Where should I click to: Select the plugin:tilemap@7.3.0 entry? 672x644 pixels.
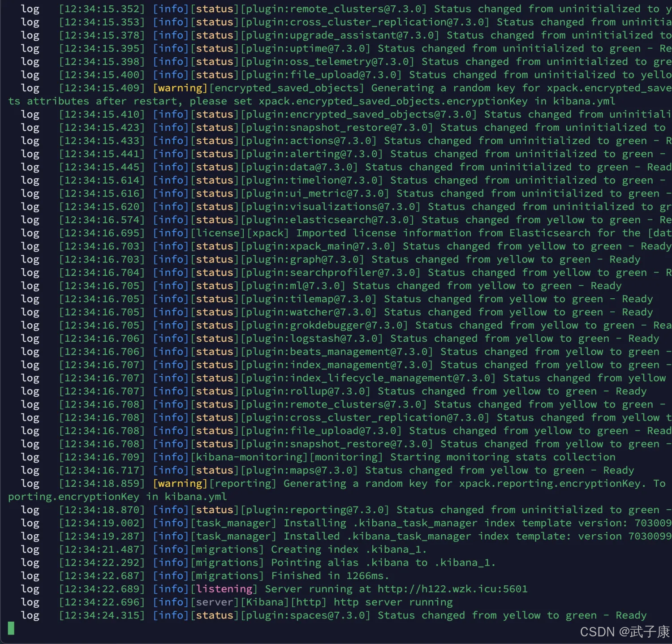[309, 299]
